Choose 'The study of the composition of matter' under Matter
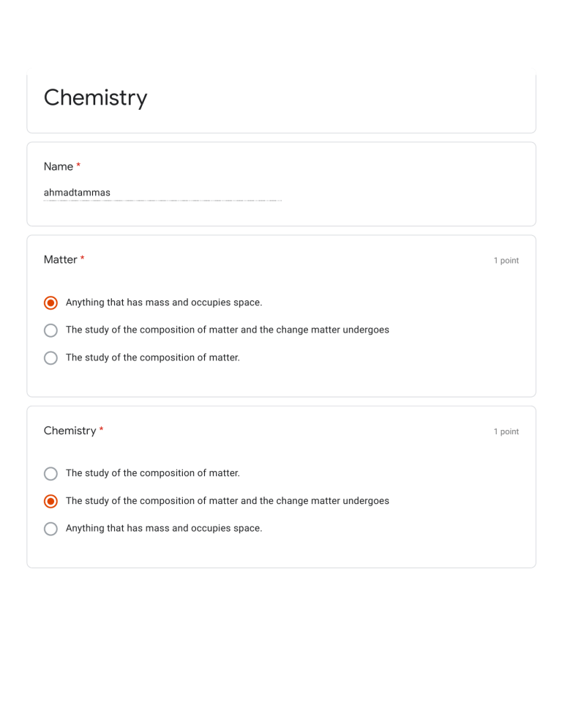The height and width of the screenshot is (728, 562). click(50, 357)
